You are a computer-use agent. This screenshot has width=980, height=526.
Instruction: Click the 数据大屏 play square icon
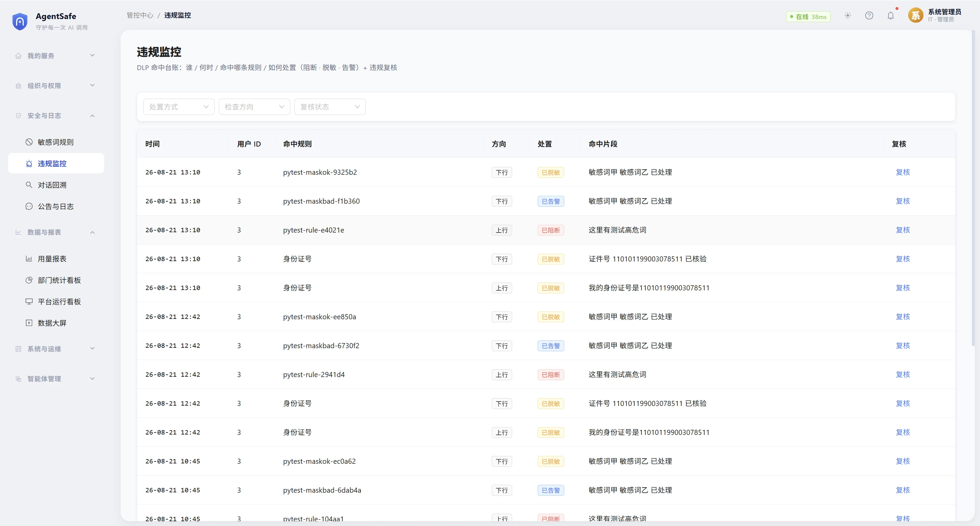[x=29, y=323]
